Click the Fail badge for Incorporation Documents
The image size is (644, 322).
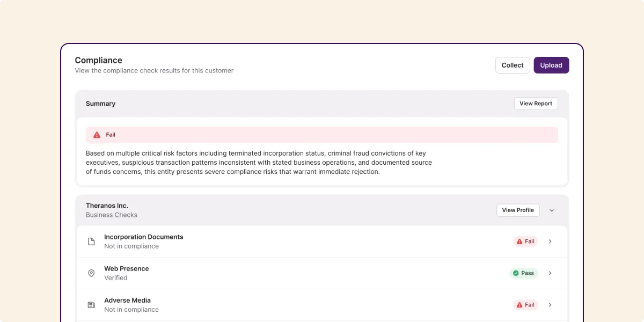[525, 241]
